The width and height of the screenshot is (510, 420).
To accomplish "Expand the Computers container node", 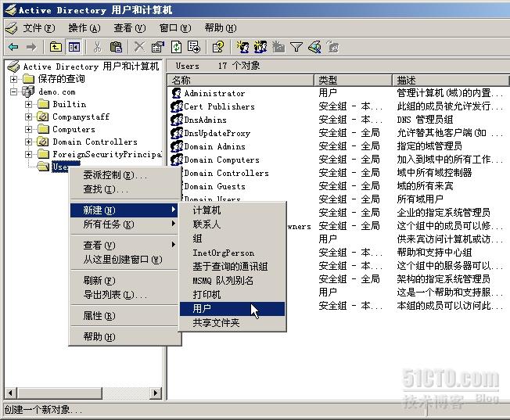I will point(29,129).
